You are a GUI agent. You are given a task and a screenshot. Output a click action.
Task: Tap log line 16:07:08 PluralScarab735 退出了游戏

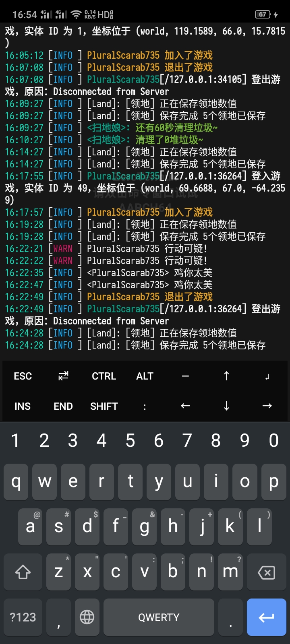109,67
